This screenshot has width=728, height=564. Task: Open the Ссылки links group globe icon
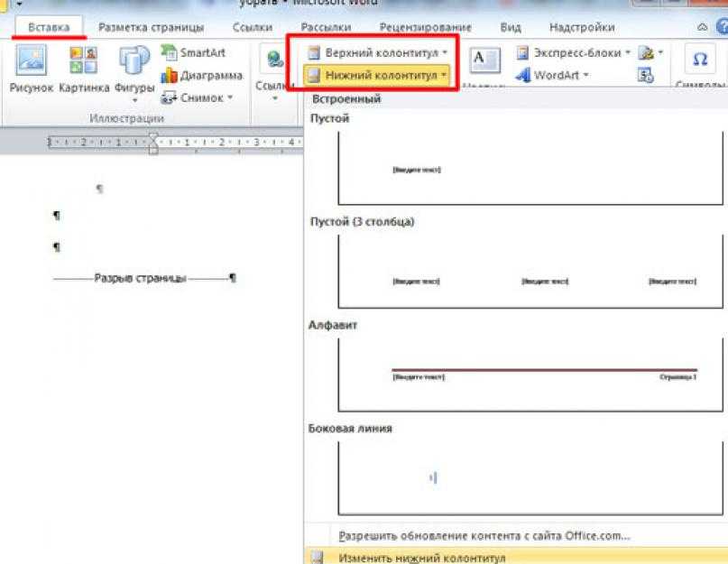[x=274, y=60]
